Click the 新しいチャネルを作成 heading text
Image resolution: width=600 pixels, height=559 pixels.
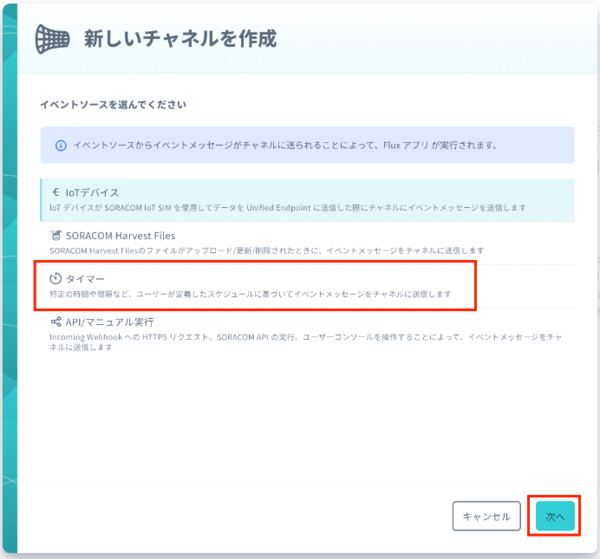click(x=180, y=39)
